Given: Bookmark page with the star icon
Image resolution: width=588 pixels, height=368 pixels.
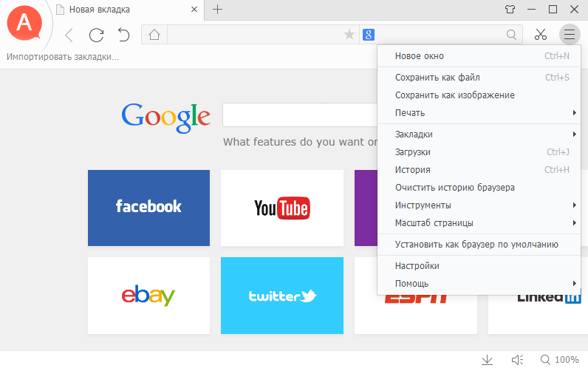Looking at the screenshot, I should [349, 35].
